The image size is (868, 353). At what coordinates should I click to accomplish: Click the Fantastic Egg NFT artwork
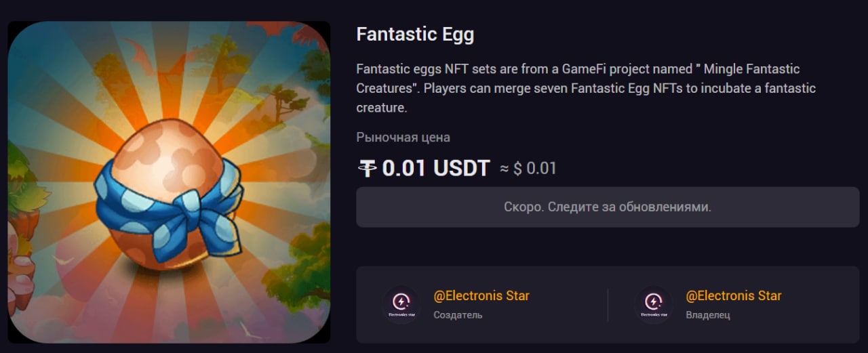click(x=169, y=182)
